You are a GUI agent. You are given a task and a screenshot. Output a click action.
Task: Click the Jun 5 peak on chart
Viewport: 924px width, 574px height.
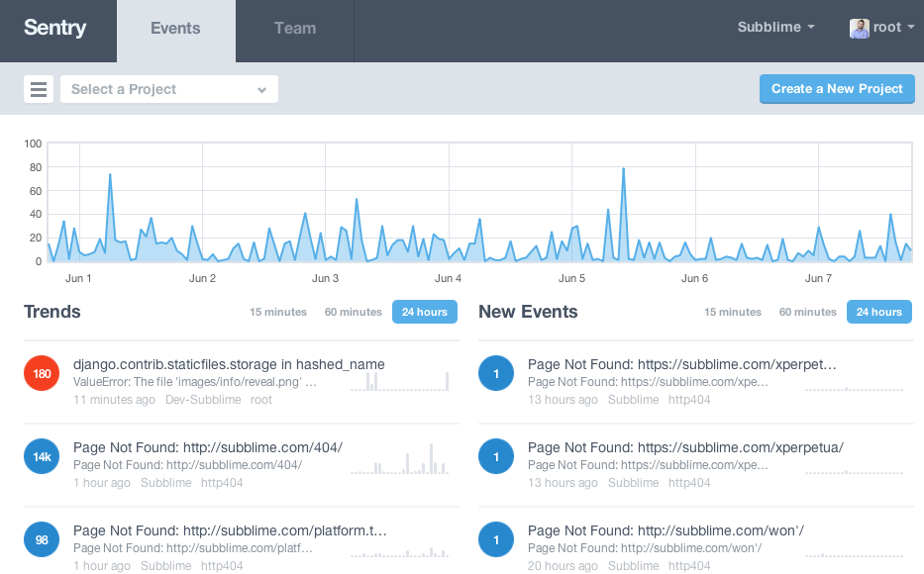tap(624, 169)
